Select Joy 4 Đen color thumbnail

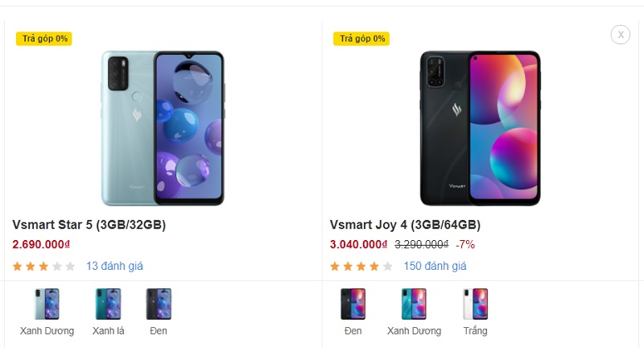coord(353,304)
